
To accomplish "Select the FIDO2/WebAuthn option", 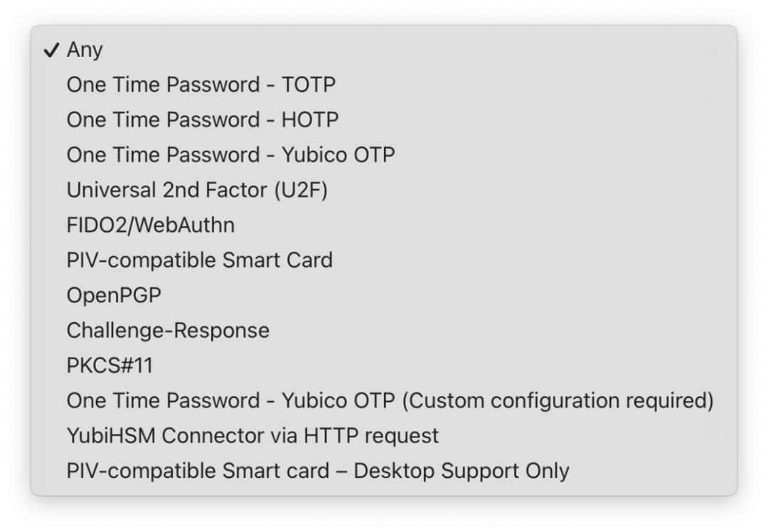I will (x=150, y=225).
